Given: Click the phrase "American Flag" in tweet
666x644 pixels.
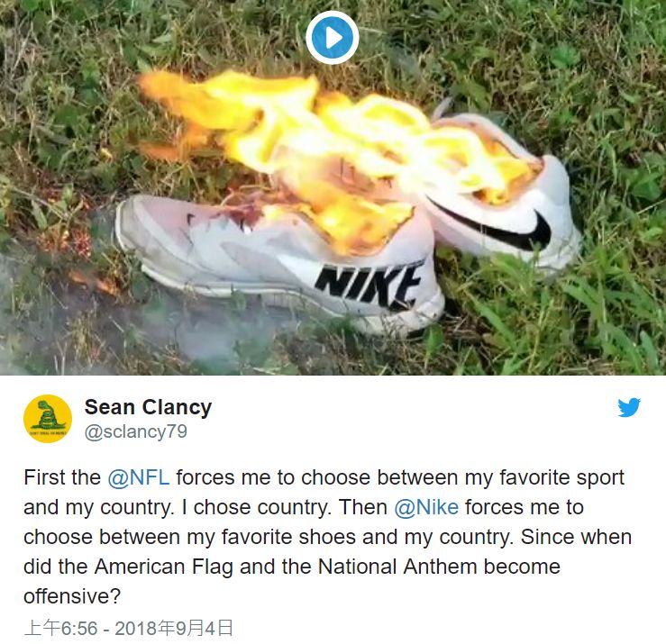Looking at the screenshot, I should pyautogui.click(x=163, y=567).
